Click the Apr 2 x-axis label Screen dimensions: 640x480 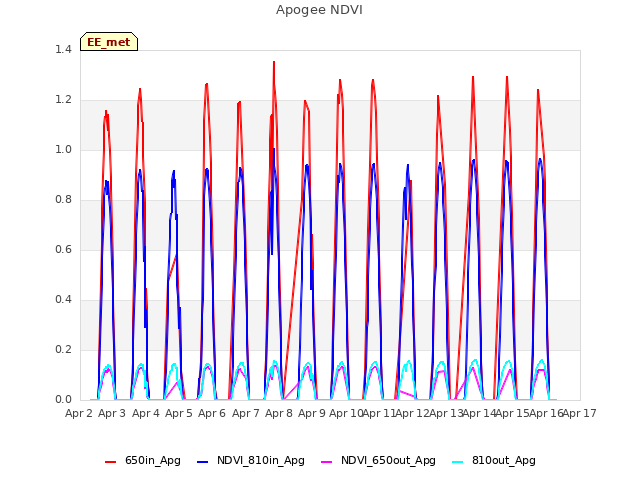click(79, 413)
